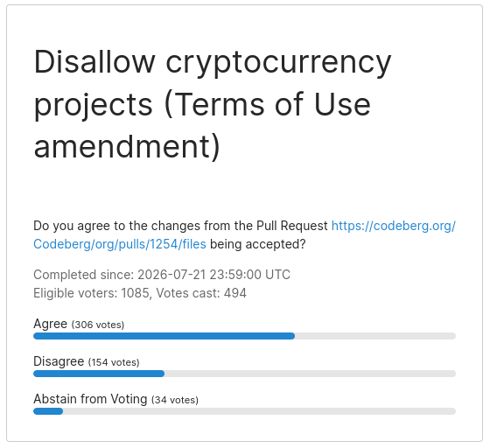Click the blue filled part of Abstain bar

click(x=48, y=411)
